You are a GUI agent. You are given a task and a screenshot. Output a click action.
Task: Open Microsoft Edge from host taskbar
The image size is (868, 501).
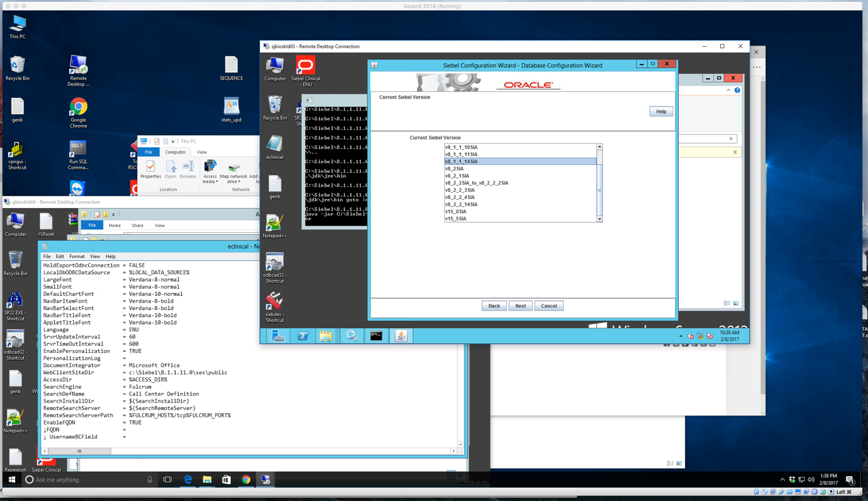point(188,480)
